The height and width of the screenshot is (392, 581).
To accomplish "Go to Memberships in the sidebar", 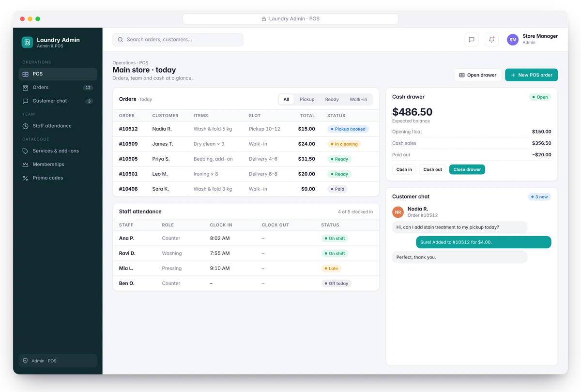I will pos(58,165).
